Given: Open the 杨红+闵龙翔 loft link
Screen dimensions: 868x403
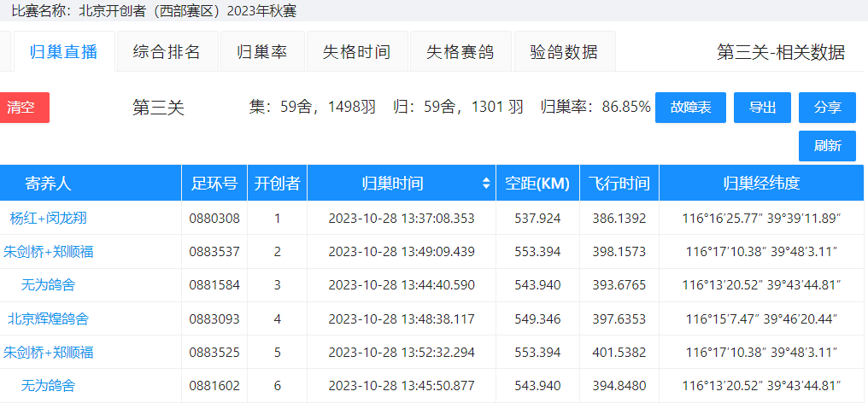Looking at the screenshot, I should tap(49, 219).
